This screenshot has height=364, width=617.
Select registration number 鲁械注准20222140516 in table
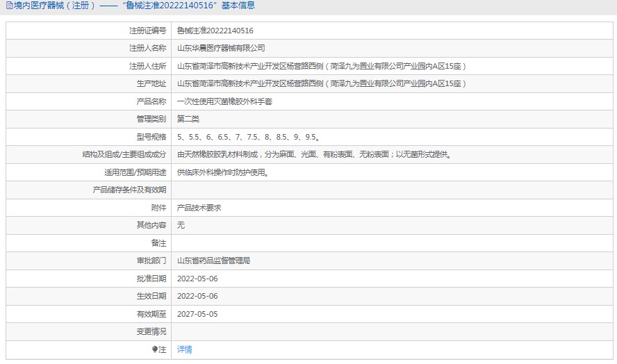[215, 31]
